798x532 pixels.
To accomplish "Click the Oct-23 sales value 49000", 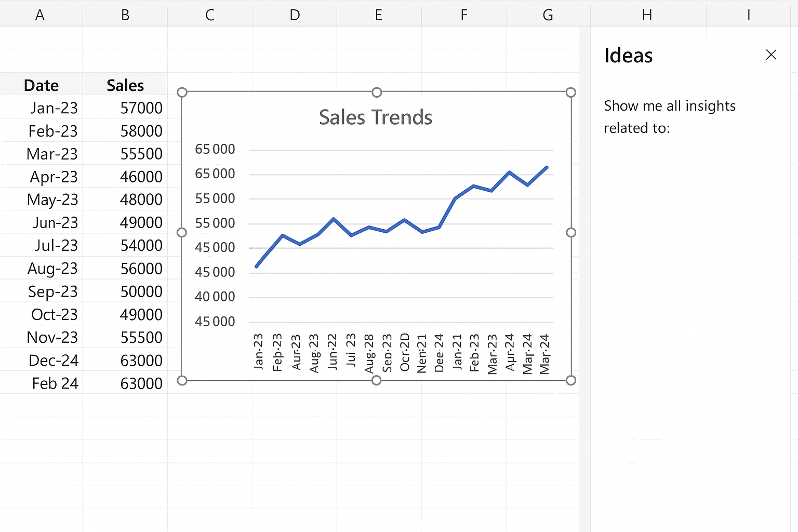I will pos(125,314).
